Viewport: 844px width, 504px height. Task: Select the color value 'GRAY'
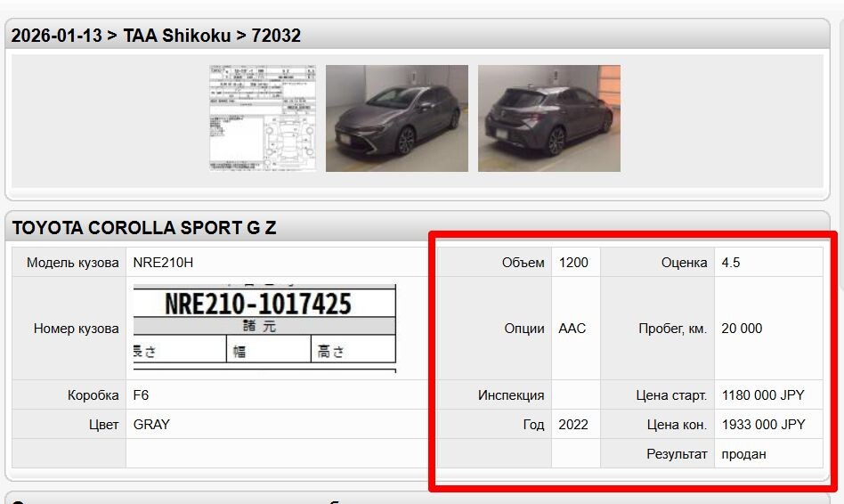tap(151, 425)
